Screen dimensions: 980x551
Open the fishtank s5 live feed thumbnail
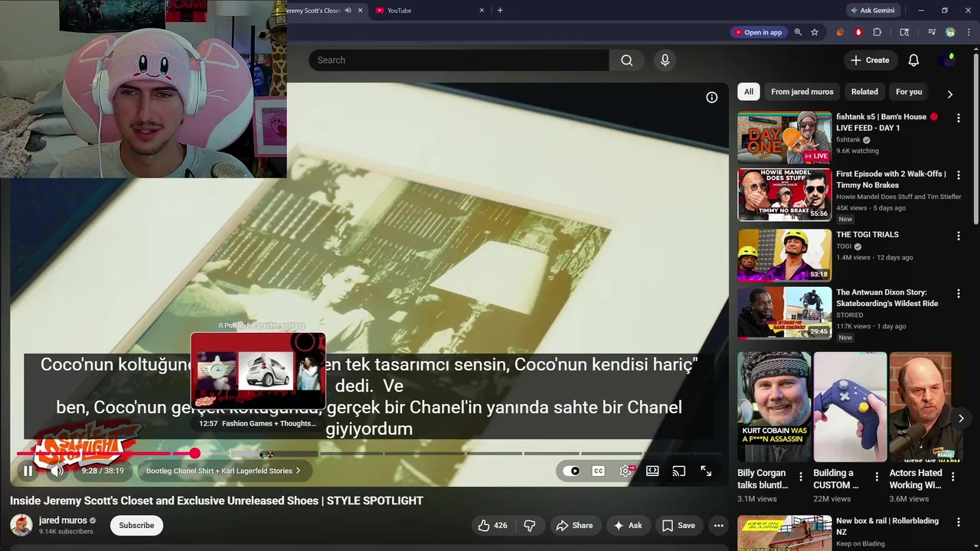(784, 137)
